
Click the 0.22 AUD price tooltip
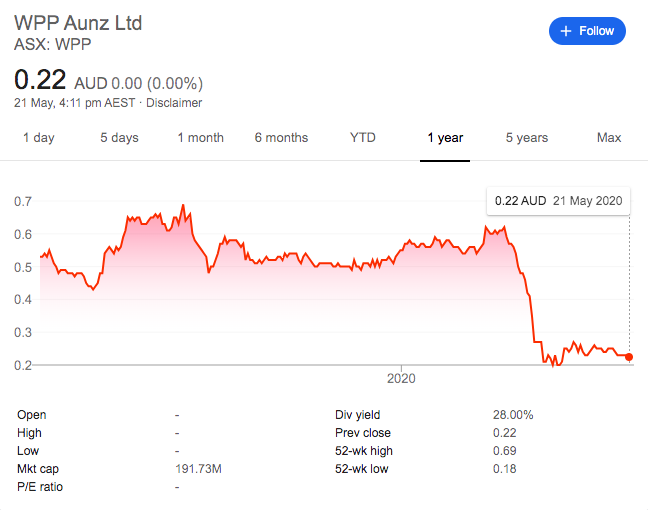(558, 201)
